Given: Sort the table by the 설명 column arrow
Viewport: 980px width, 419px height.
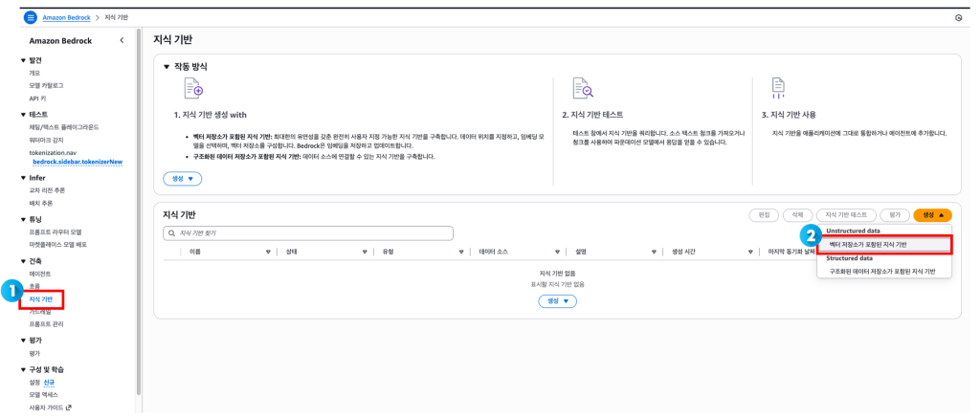Looking at the screenshot, I should point(652,252).
